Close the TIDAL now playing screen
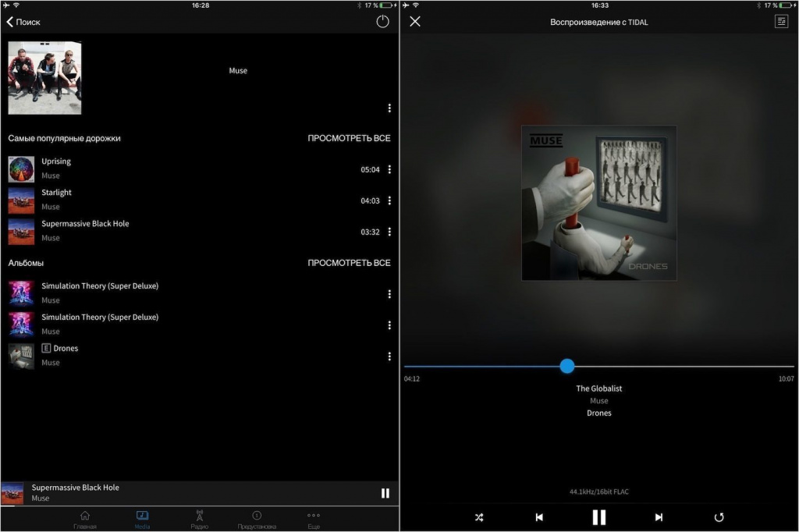 415,21
